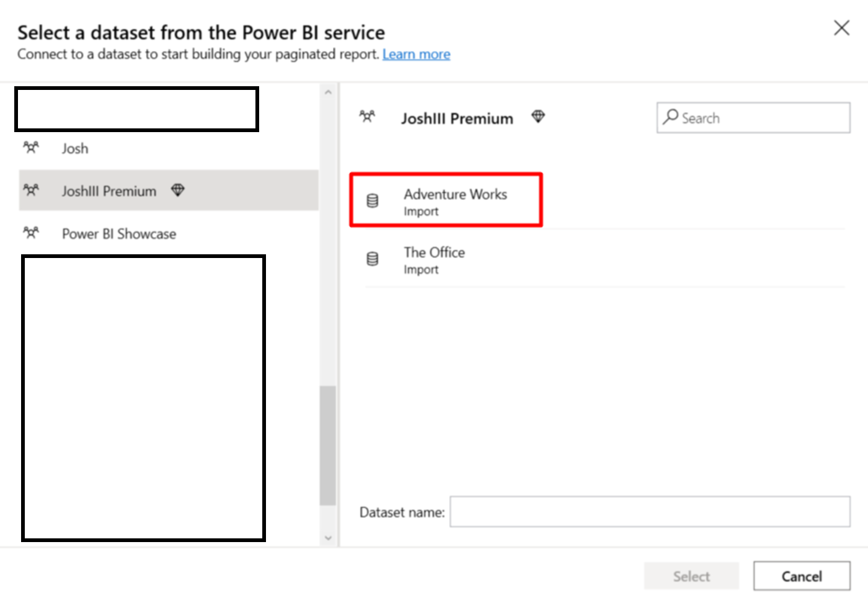Image resolution: width=868 pixels, height=601 pixels.
Task: Click the Adventure Works database icon
Action: 372,200
